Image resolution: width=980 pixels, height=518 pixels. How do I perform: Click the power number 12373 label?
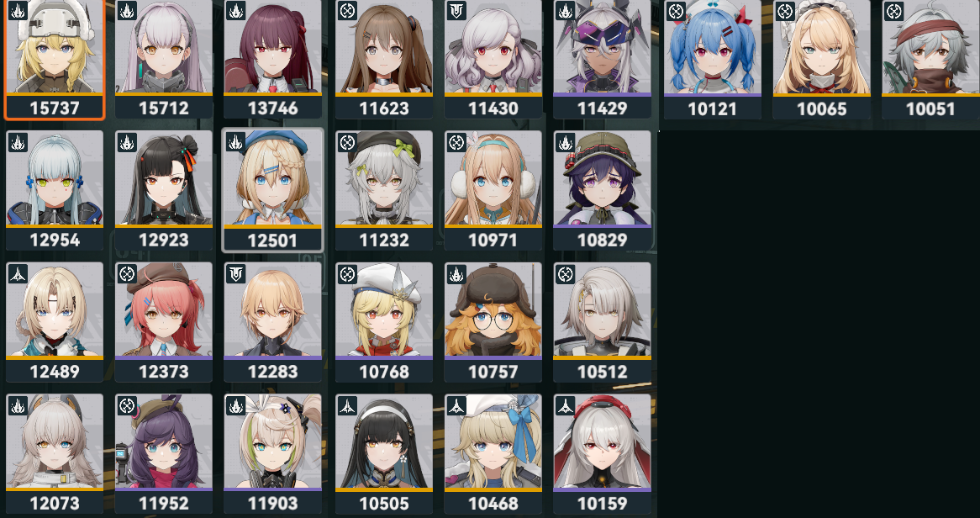click(164, 372)
